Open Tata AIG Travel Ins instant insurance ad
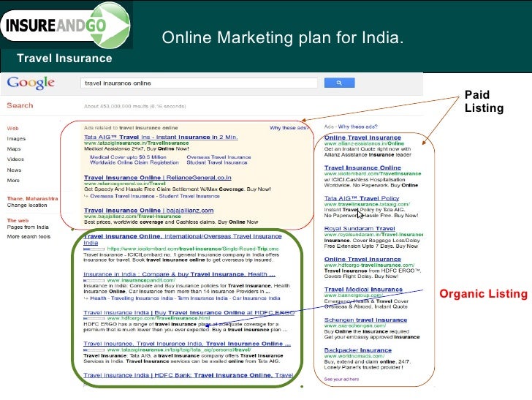The width and height of the screenshot is (532, 400). (x=161, y=137)
